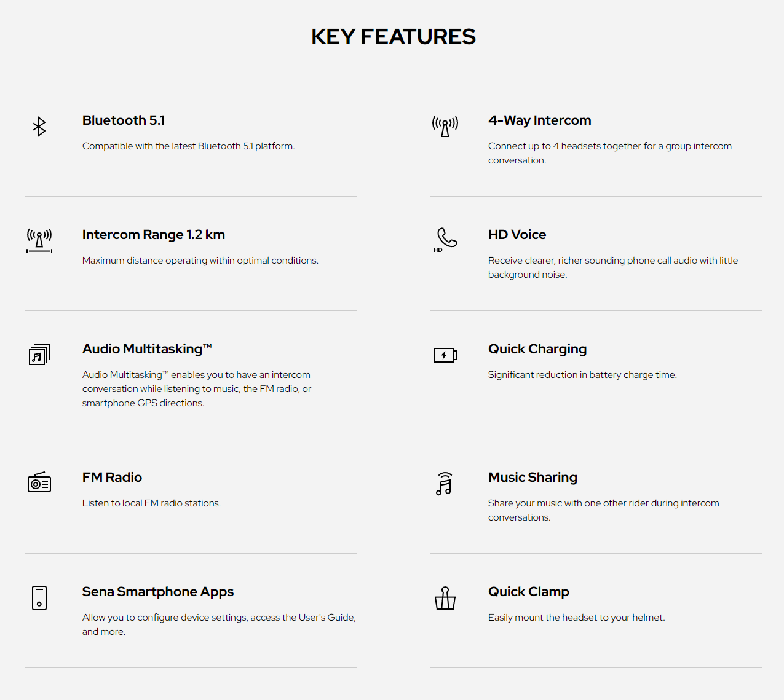Click the Sena Smartphone Apps phone icon

pyautogui.click(x=39, y=597)
